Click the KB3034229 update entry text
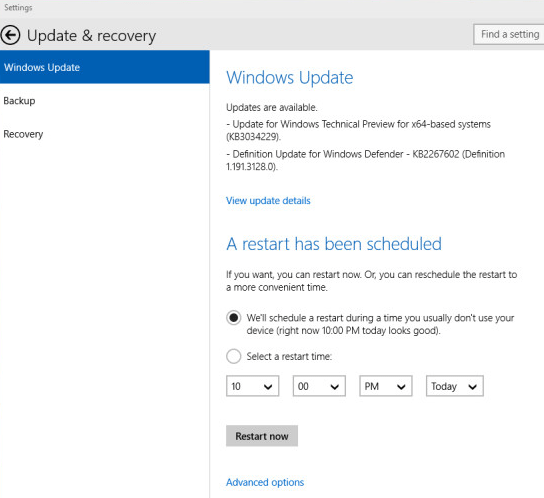Image resolution: width=544 pixels, height=498 pixels. pos(358,130)
